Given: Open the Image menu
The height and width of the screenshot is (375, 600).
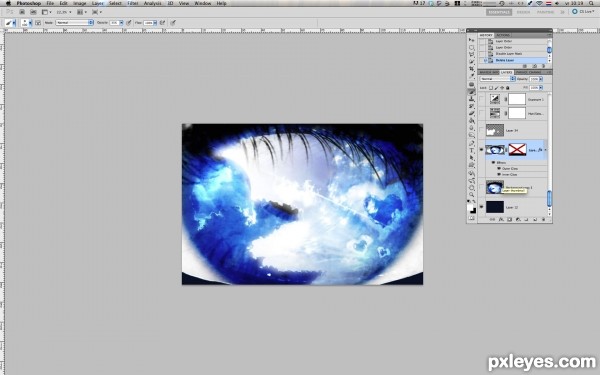Looking at the screenshot, I should tap(80, 3).
